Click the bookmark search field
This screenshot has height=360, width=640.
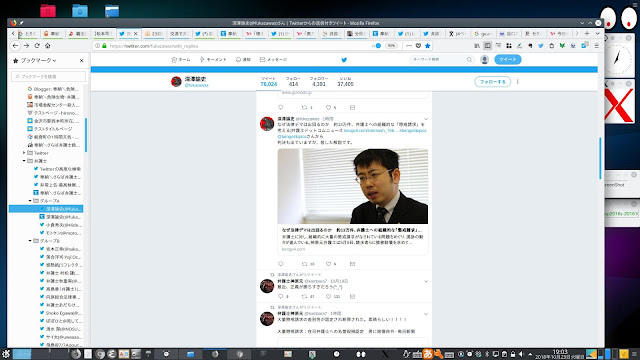click(x=49, y=76)
